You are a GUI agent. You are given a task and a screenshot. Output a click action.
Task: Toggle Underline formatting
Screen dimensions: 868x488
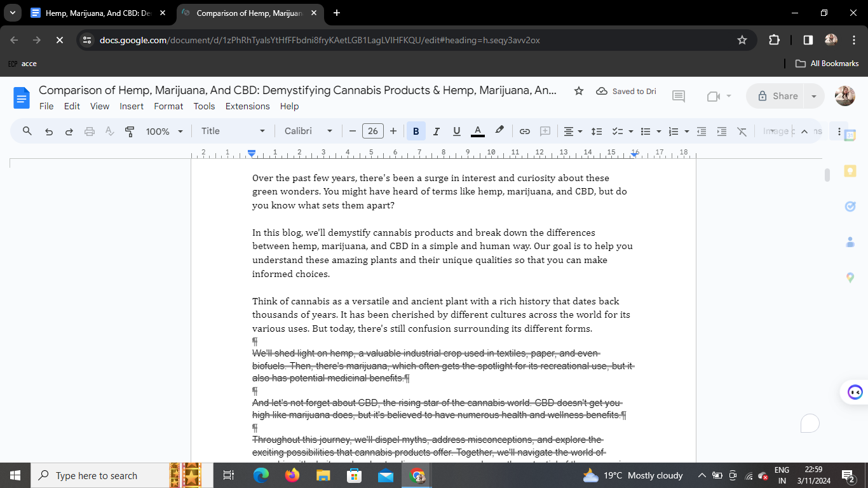coord(457,132)
